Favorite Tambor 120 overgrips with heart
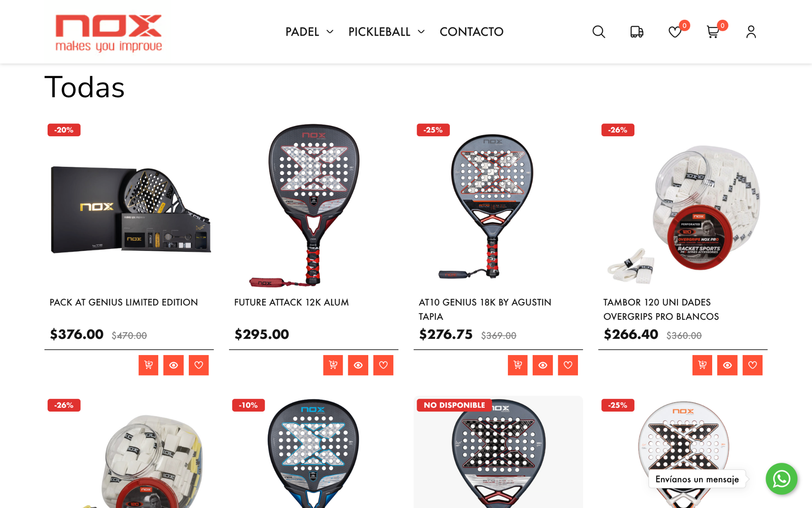 tap(753, 365)
